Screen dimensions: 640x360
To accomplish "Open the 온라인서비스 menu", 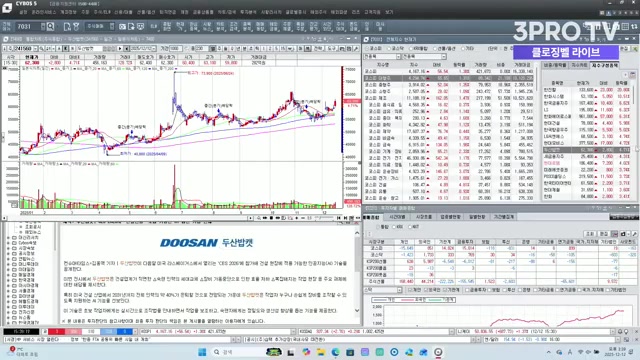I will tap(44, 12).
